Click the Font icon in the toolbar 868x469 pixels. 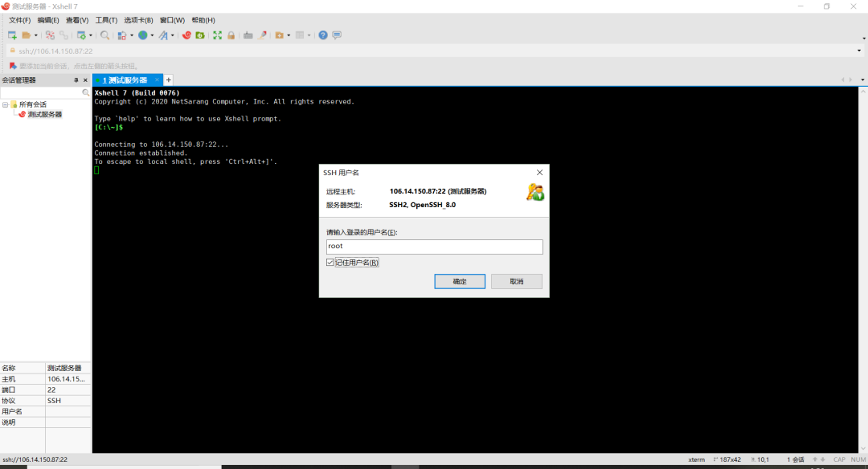coord(163,35)
